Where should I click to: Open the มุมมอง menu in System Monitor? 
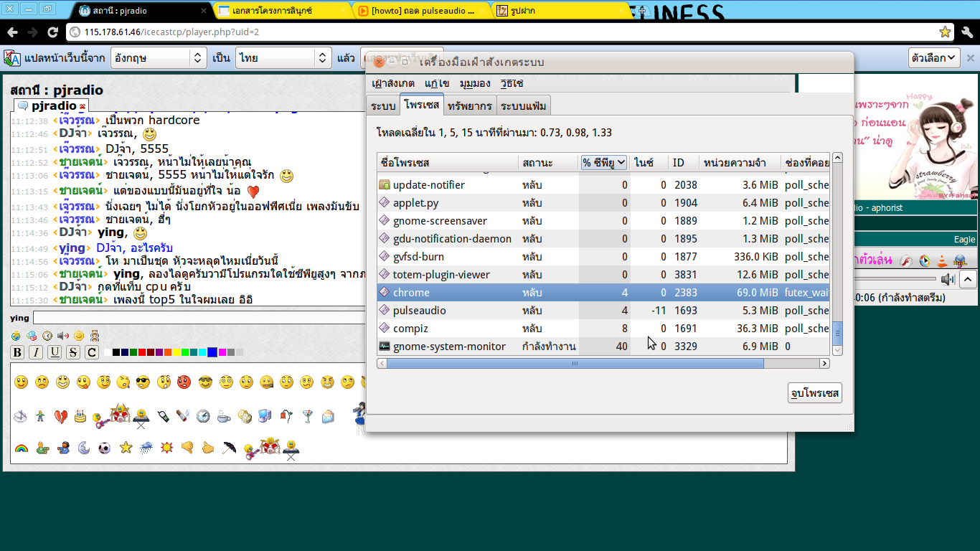475,84
